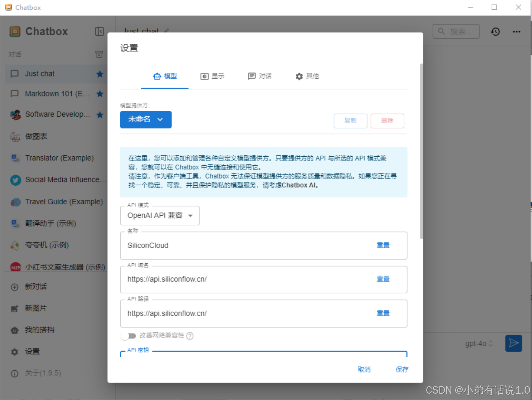Click 取消 to cancel settings
Image resolution: width=532 pixels, height=400 pixels.
tap(364, 370)
